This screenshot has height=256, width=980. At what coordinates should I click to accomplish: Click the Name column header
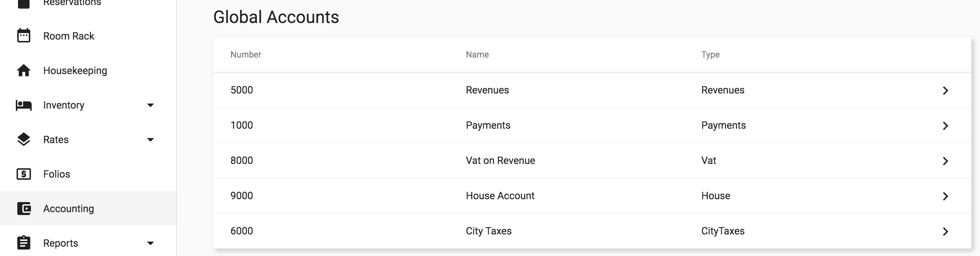point(477,54)
